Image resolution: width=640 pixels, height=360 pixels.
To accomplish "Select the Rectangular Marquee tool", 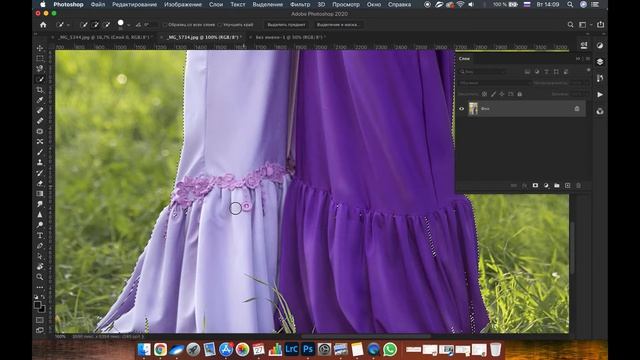I will point(40,58).
